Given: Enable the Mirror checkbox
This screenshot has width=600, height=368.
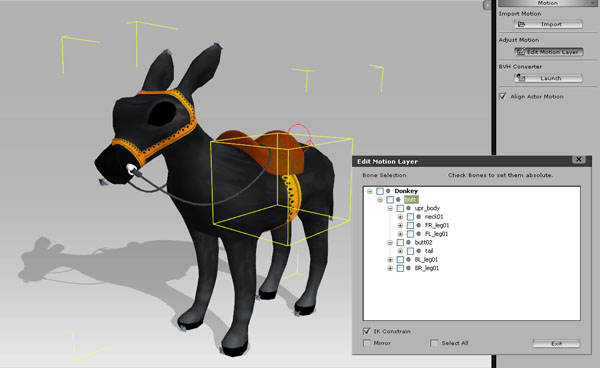Looking at the screenshot, I should point(367,343).
